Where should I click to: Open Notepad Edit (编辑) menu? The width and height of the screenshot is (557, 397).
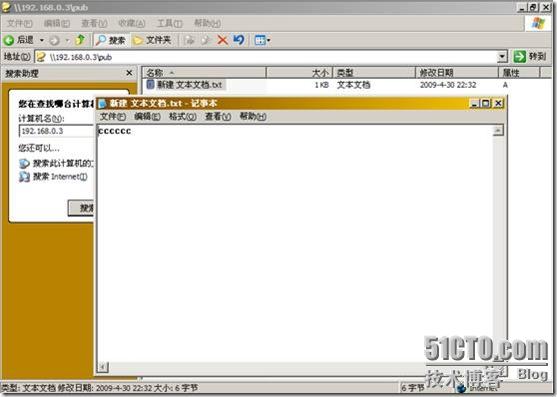tap(147, 116)
